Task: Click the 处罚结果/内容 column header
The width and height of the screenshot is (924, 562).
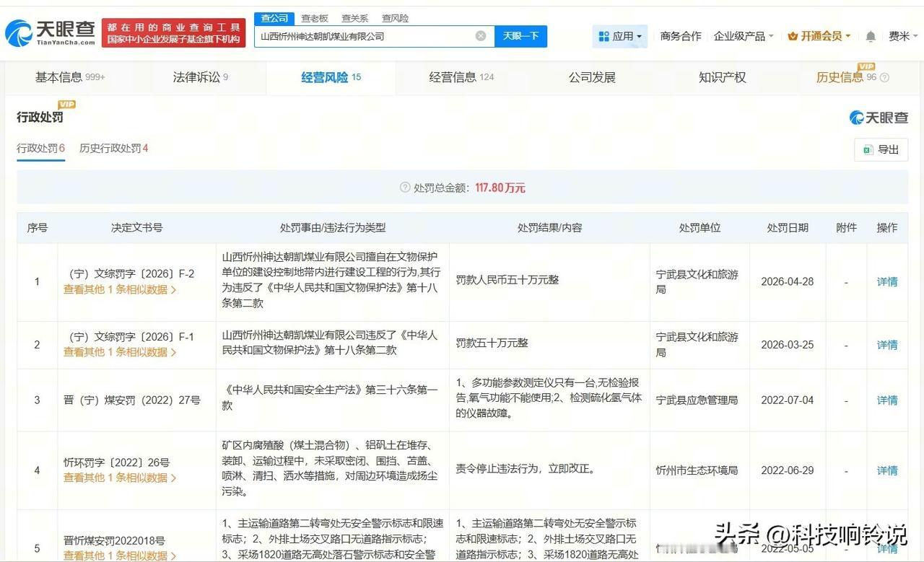Action: [549, 227]
